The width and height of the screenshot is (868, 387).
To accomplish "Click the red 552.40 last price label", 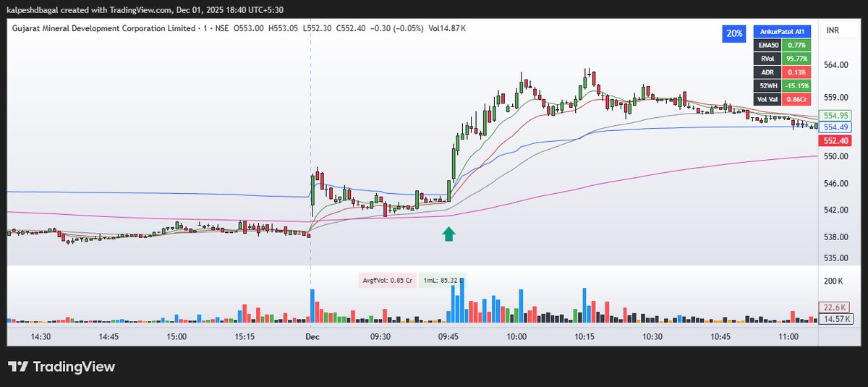I will coord(835,141).
